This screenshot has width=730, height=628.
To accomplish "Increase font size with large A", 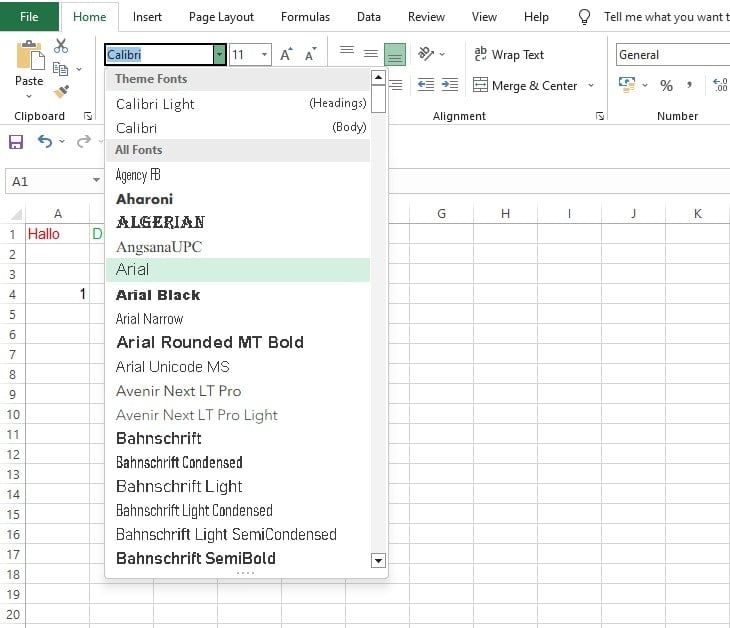I will [286, 54].
